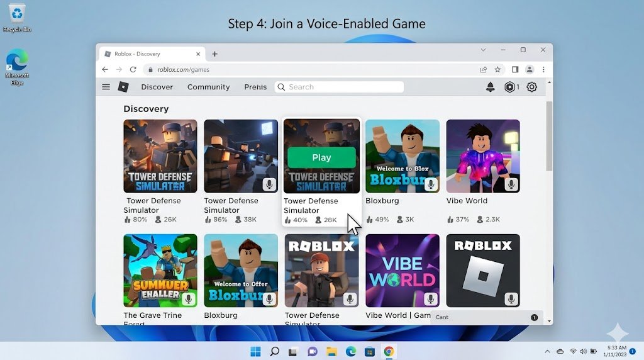Show hidden system tray icons
Screen dimensions: 644x360
click(x=547, y=351)
